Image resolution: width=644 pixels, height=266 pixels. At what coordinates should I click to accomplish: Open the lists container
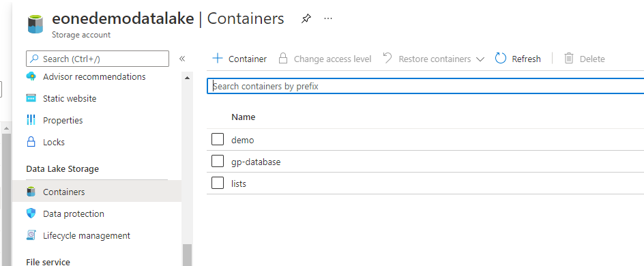coord(239,184)
